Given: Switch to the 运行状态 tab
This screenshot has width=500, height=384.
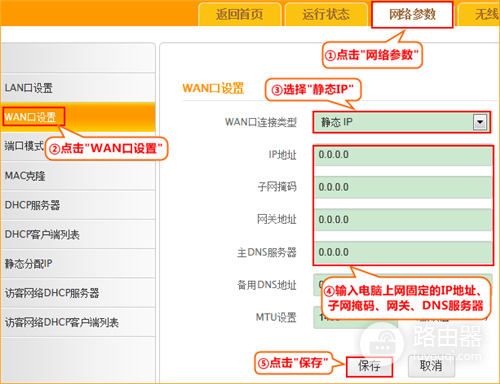Looking at the screenshot, I should point(326,15).
